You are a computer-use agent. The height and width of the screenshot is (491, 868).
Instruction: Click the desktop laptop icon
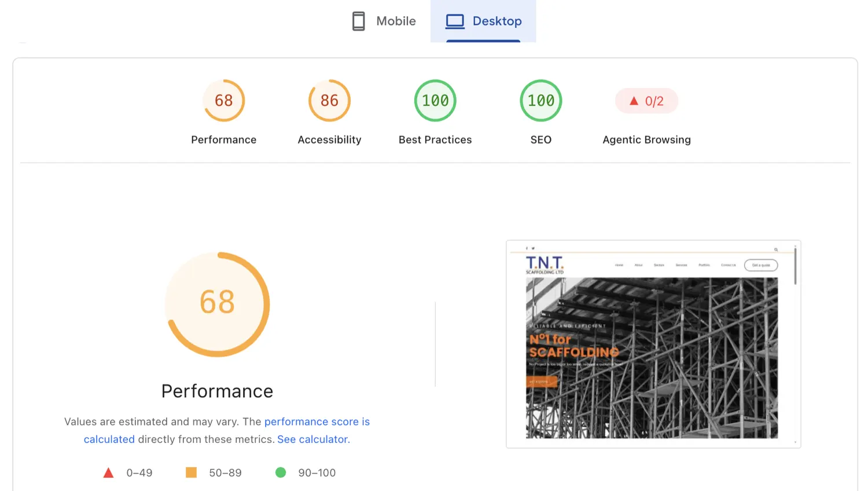pyautogui.click(x=455, y=21)
